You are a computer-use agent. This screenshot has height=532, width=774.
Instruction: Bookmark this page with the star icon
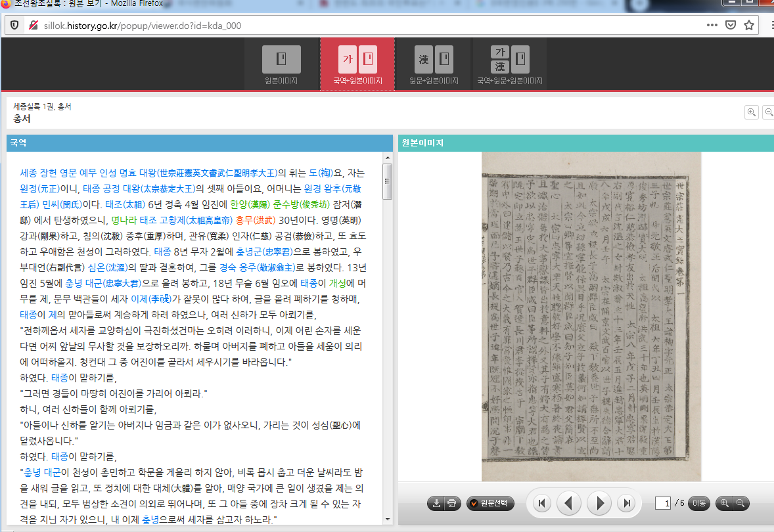[749, 25]
